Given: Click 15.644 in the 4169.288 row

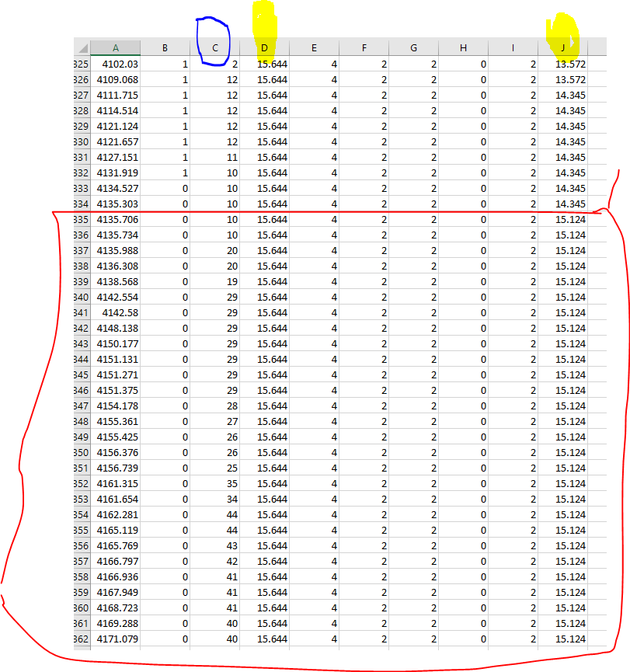Looking at the screenshot, I should [264, 624].
